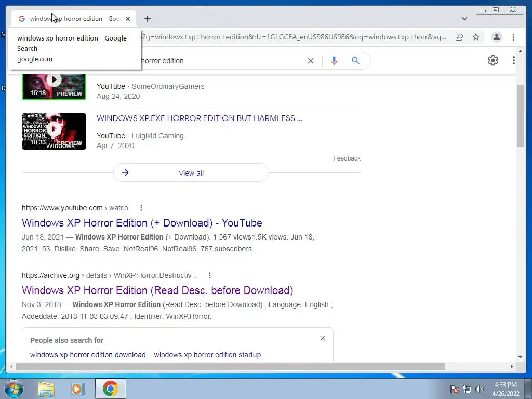Viewport: 532px width, 399px height.
Task: Open the tab search dropdown arrow
Action: [464, 19]
